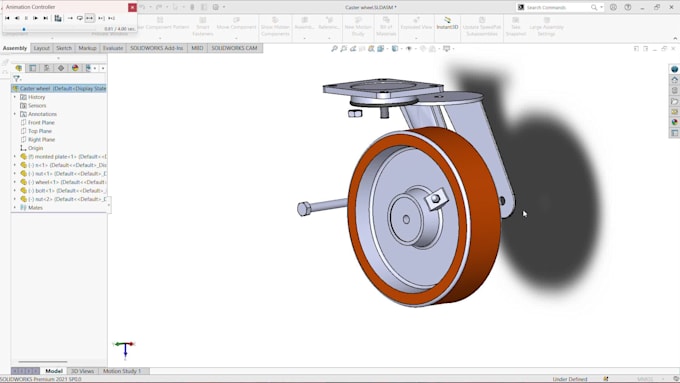Jump to animation start in Animation Controller

point(7,18)
